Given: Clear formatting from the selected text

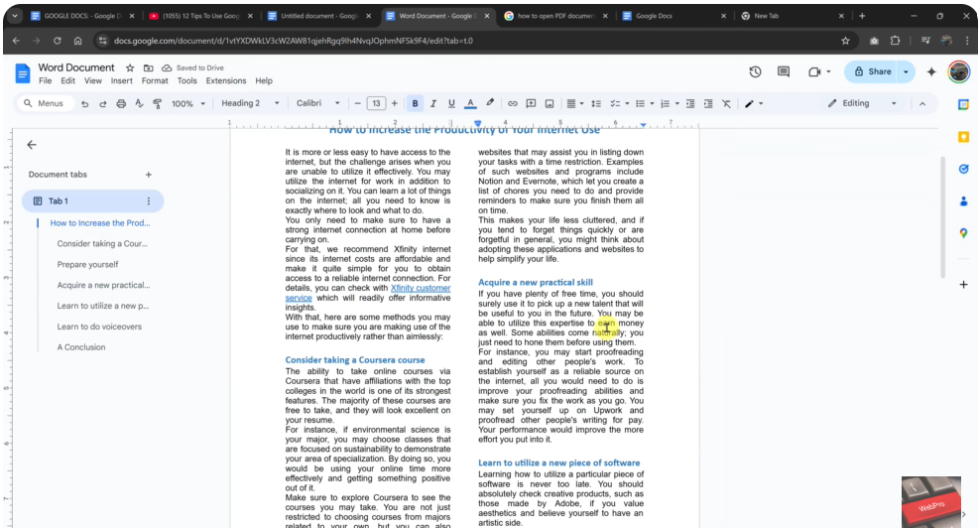Looking at the screenshot, I should pyautogui.click(x=726, y=104).
